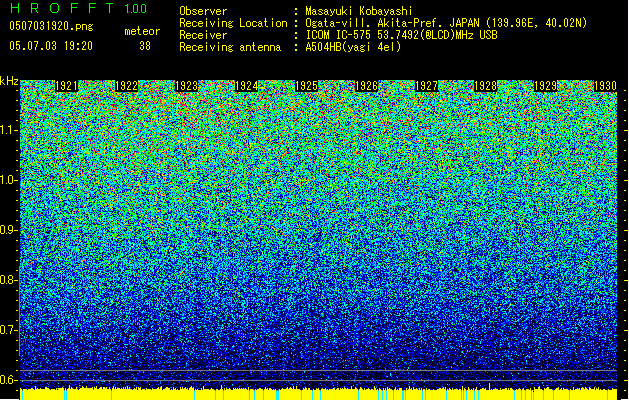
Task: Click the timestamp 05.07.03 19:20
Action: pos(51,45)
